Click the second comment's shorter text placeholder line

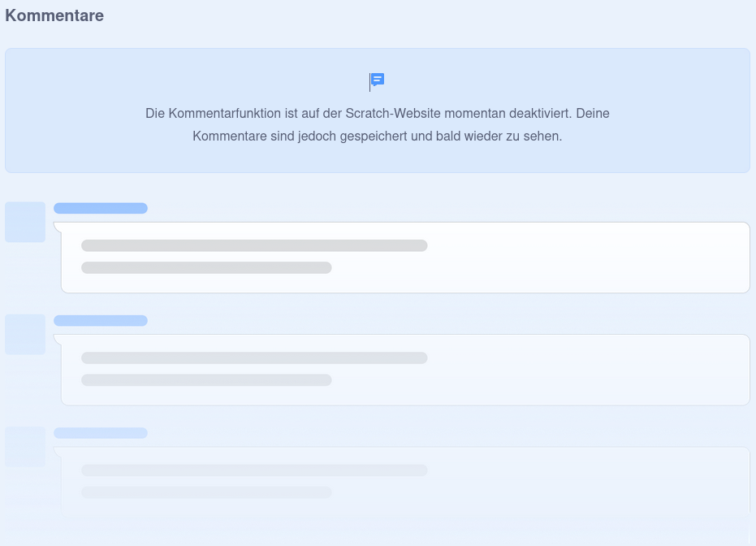[x=206, y=380]
